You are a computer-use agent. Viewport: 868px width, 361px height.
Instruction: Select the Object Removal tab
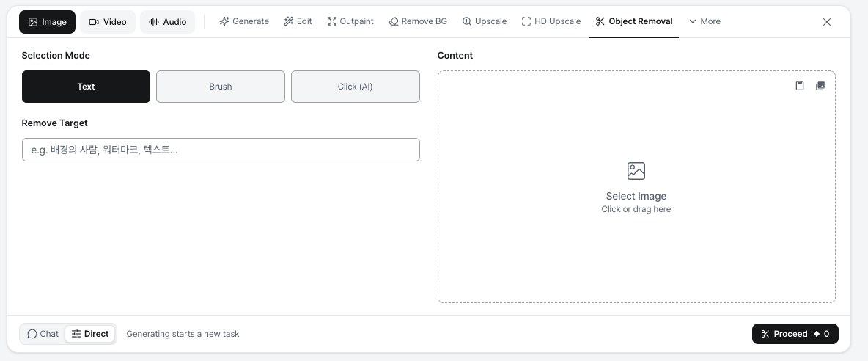pyautogui.click(x=634, y=21)
